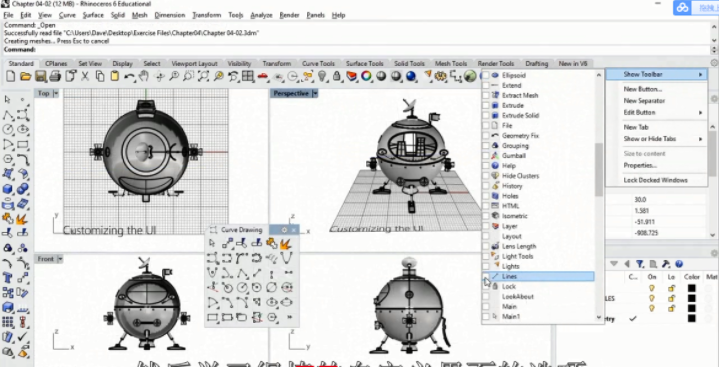
Task: Enable the Gumball toolbar checkbox
Action: coord(486,156)
